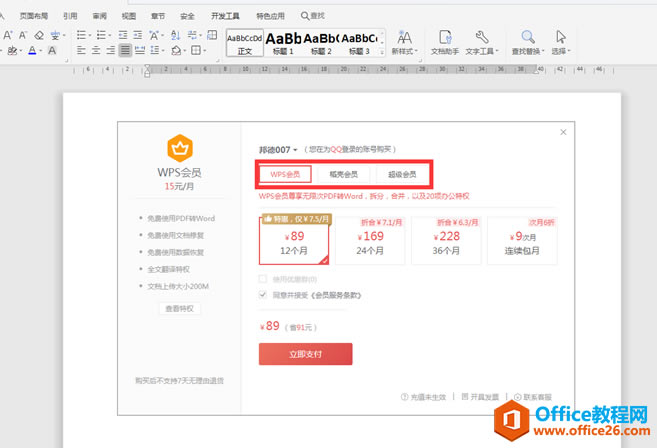Select the ¥169 24个月 plan
Viewport: 657px width, 448px height.
pyautogui.click(x=370, y=241)
